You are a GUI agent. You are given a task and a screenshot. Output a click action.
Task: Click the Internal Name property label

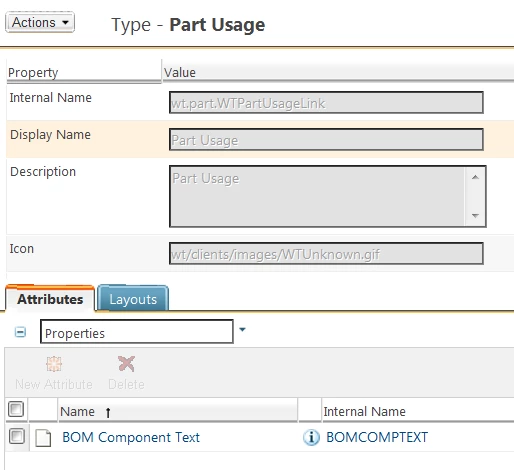click(x=51, y=98)
